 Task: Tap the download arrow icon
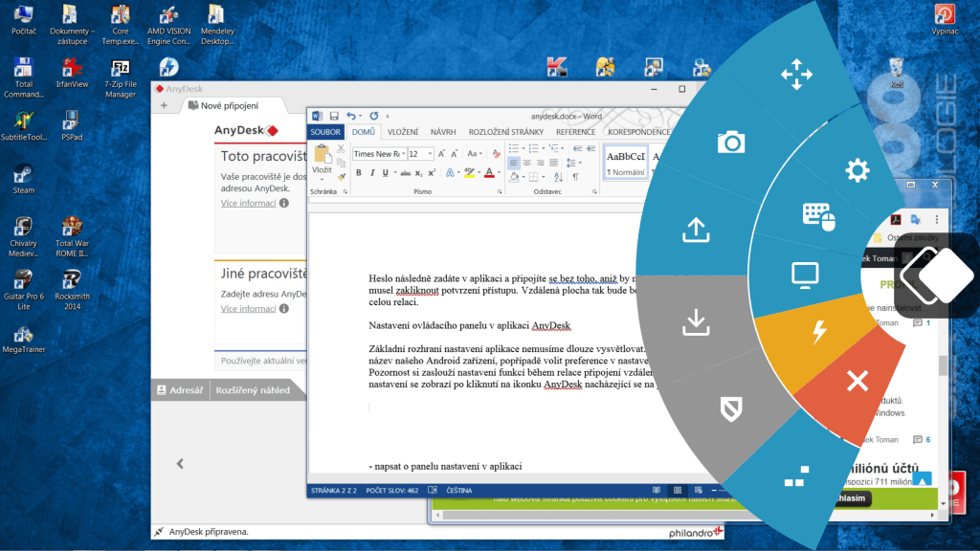pos(696,323)
